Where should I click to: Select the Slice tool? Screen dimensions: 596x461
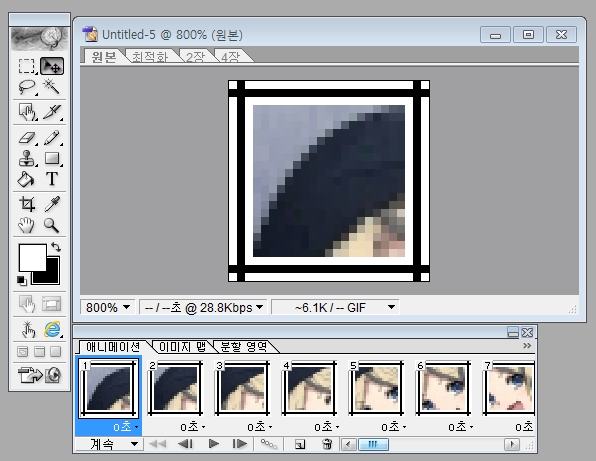coord(27,112)
